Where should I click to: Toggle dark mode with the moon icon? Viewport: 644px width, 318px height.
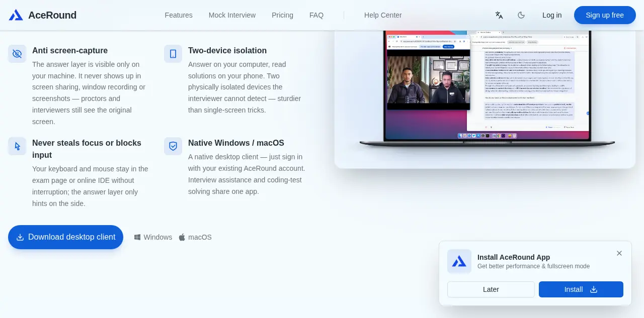click(521, 15)
